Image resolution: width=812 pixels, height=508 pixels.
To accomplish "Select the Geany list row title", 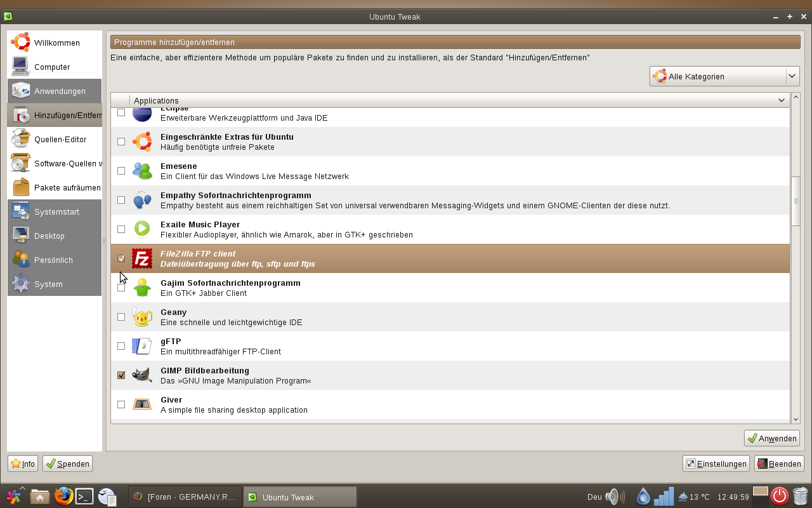I will [x=174, y=312].
